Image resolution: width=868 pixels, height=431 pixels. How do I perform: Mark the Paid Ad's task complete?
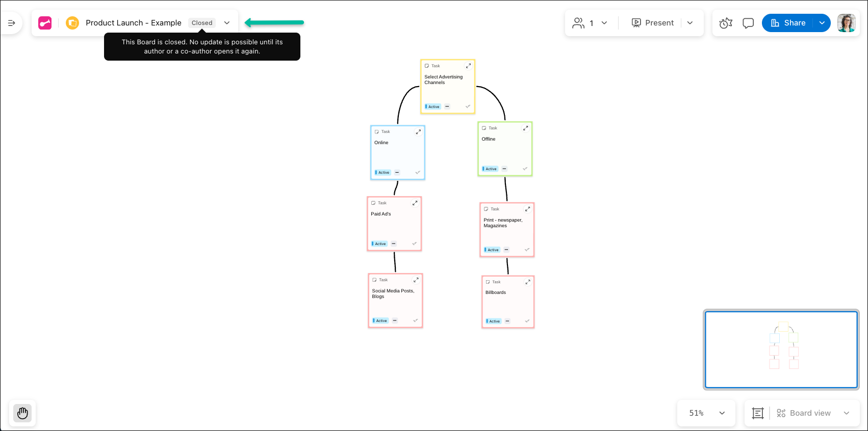pyautogui.click(x=414, y=244)
